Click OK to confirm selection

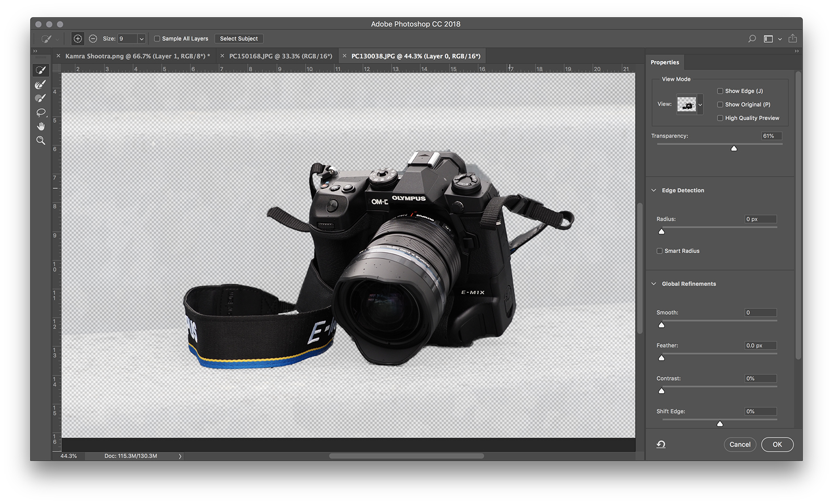click(x=777, y=444)
